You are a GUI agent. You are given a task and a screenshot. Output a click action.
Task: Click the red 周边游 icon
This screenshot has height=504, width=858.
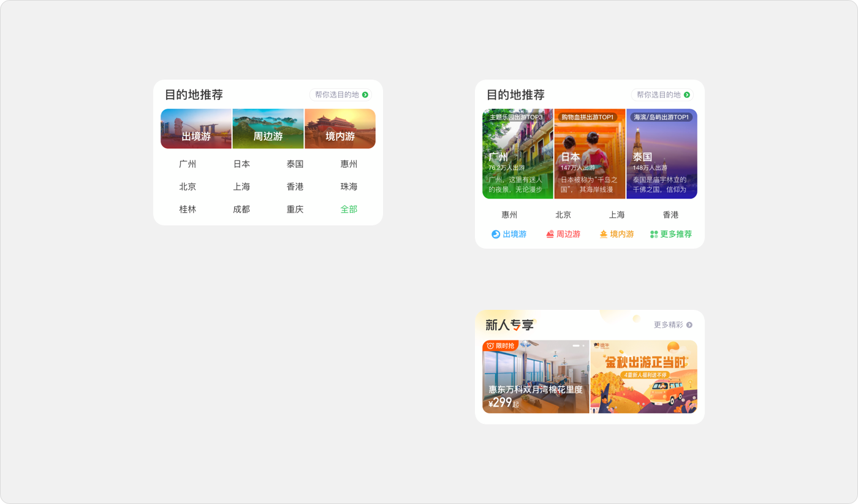pos(550,234)
